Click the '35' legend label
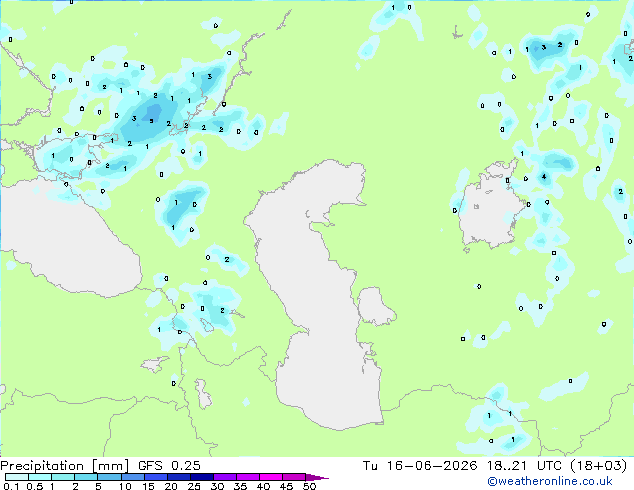The width and height of the screenshot is (634, 490). click(240, 486)
